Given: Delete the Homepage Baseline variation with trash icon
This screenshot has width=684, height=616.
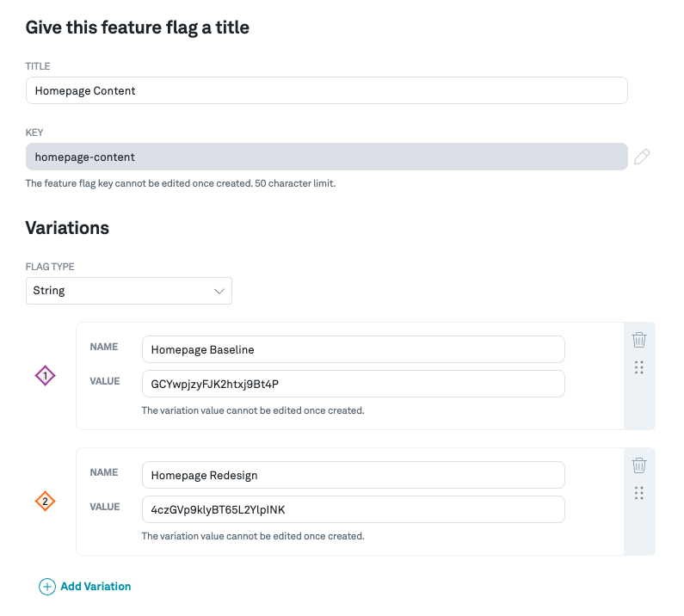Looking at the screenshot, I should coord(639,340).
